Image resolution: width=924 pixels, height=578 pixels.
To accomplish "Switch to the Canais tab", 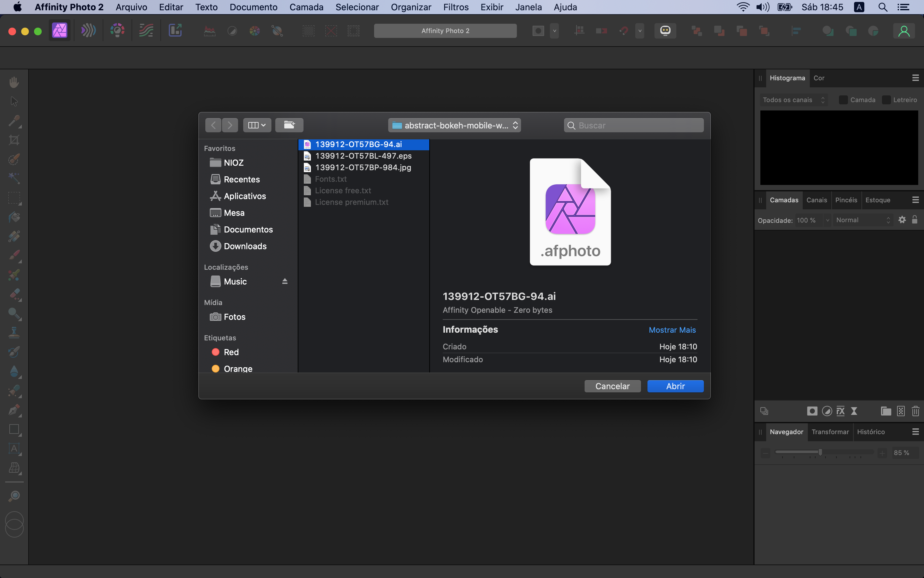I will pos(817,200).
